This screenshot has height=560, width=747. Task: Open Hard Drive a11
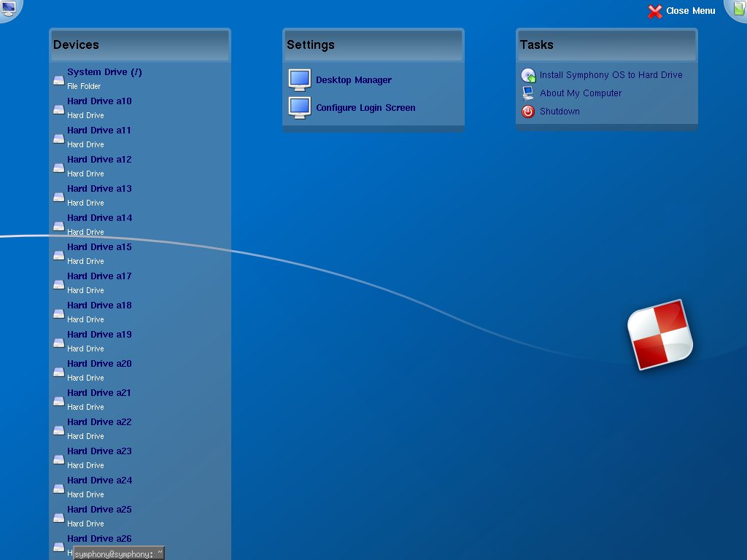tap(98, 130)
